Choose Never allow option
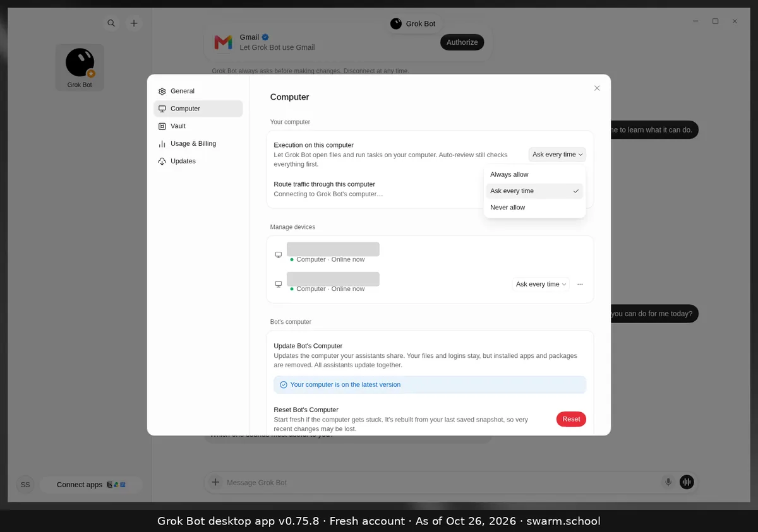758x532 pixels. [534, 207]
